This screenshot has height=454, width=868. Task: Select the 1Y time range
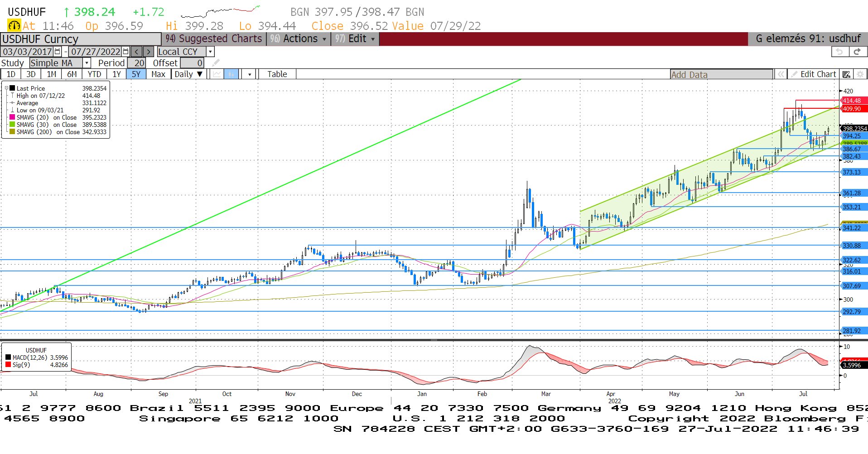point(116,74)
